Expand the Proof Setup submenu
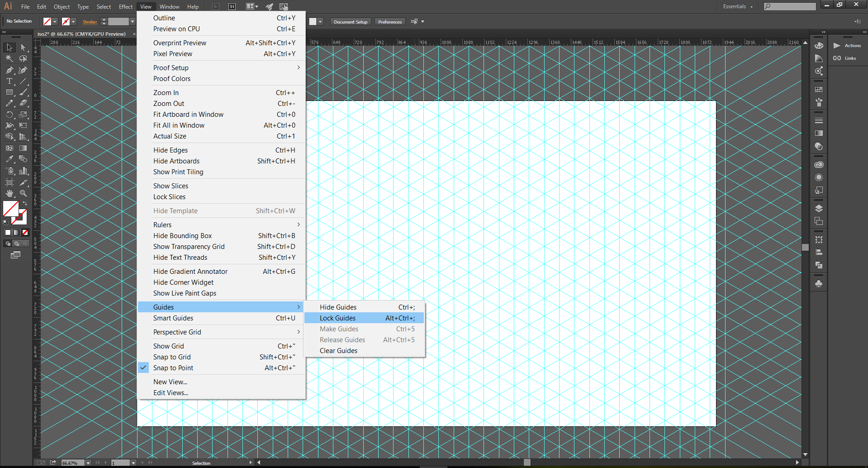Image resolution: width=868 pixels, height=468 pixels. pyautogui.click(x=221, y=68)
